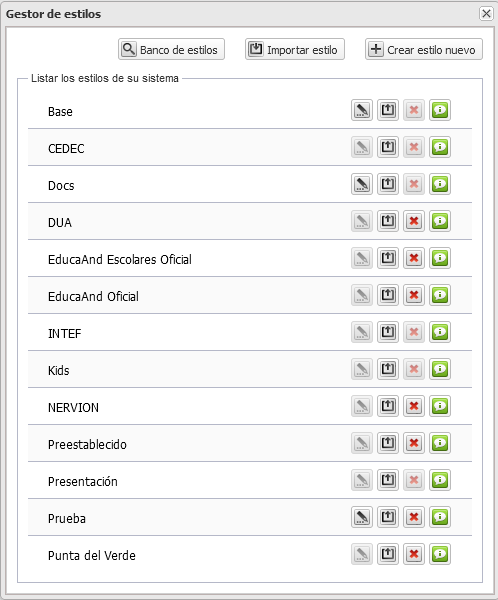Delete the Punta del Verde style

[414, 554]
